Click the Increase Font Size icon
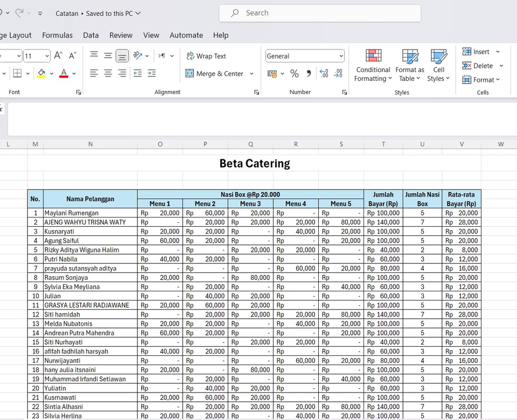This screenshot has width=517, height=420. [x=58, y=54]
